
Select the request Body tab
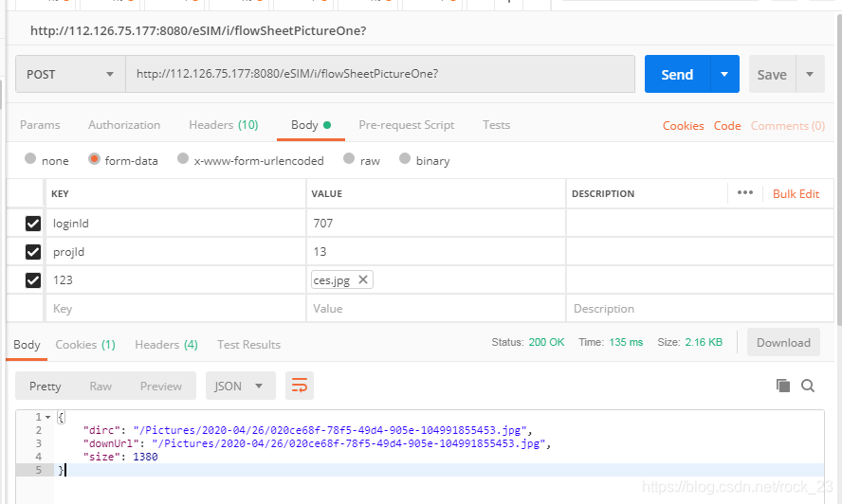(311, 125)
